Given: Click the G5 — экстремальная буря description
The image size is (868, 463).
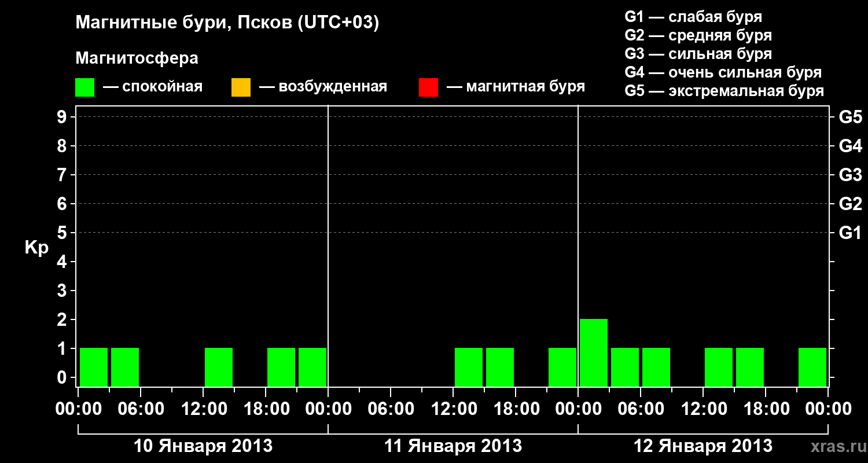Looking at the screenshot, I should (724, 91).
